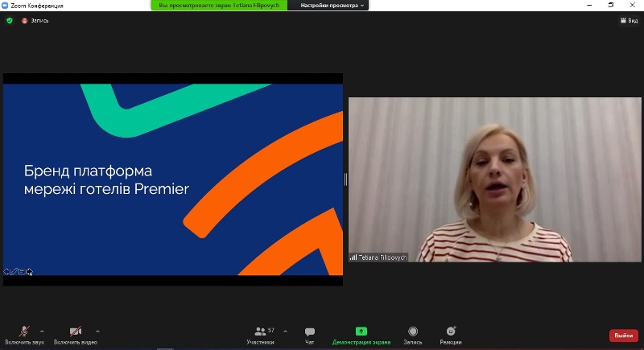Image resolution: width=644 pixels, height=350 pixels.
Task: Click the Запись record button in toolbar
Action: [x=413, y=336]
